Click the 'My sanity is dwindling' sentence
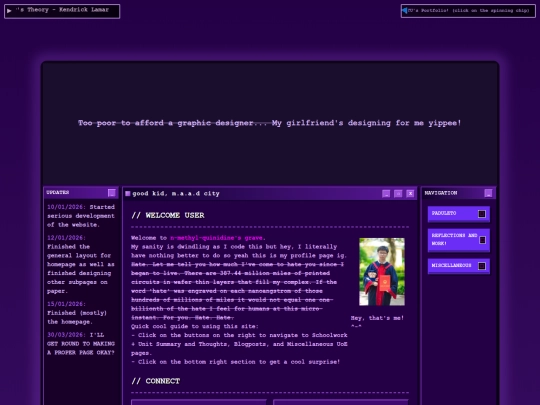Viewport: 540px width, 405px height. [239, 251]
